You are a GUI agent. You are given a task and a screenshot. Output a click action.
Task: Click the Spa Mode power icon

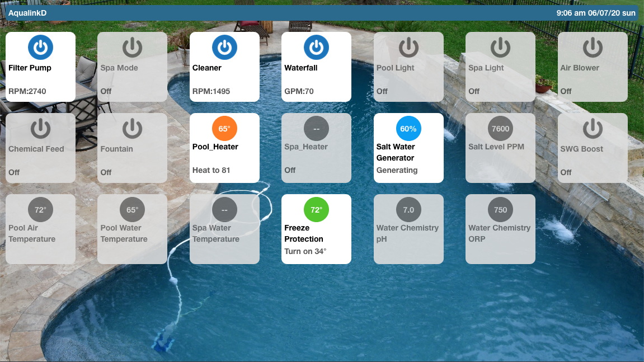(132, 48)
